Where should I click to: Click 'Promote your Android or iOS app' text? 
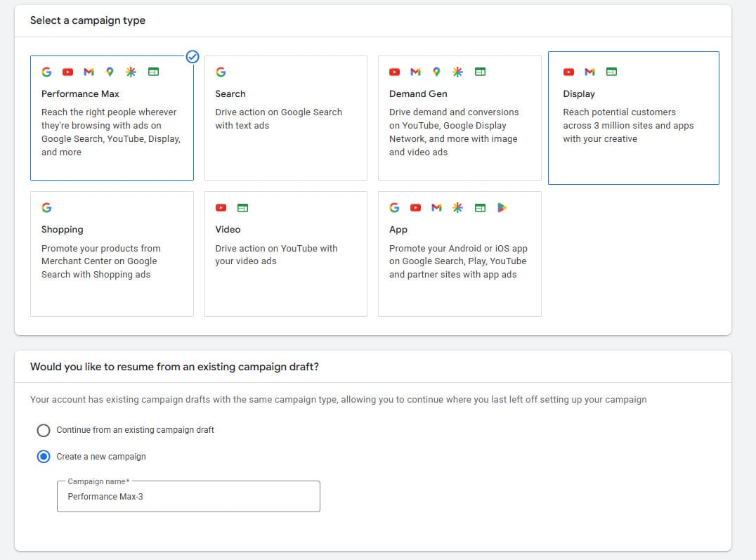(x=458, y=261)
